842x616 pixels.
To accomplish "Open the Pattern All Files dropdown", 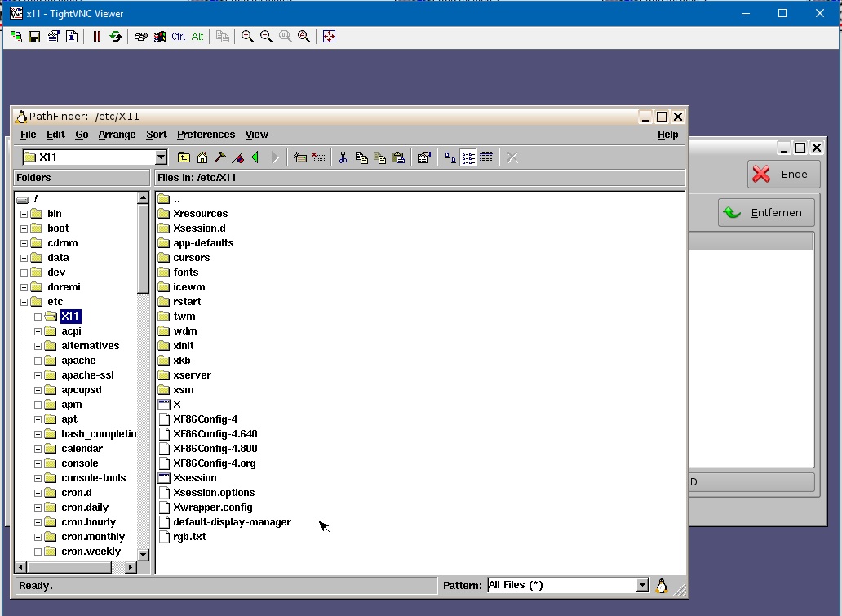I will [642, 585].
